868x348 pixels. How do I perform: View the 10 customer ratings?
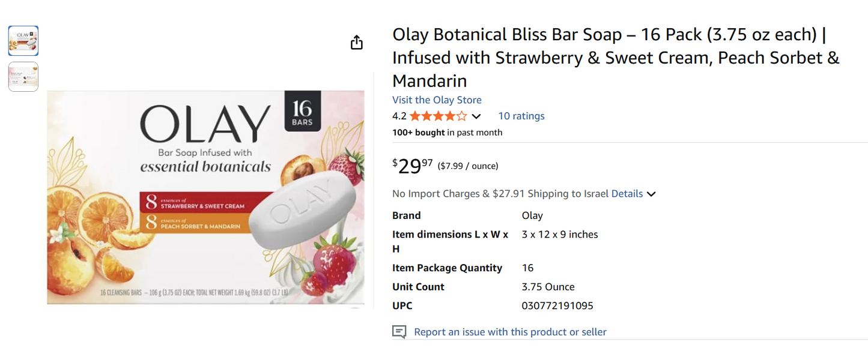tap(521, 115)
